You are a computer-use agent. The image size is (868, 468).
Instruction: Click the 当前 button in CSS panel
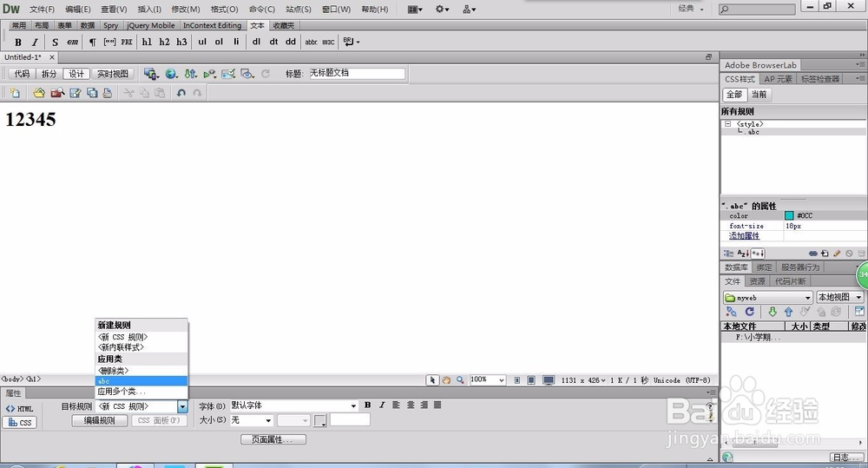click(759, 95)
